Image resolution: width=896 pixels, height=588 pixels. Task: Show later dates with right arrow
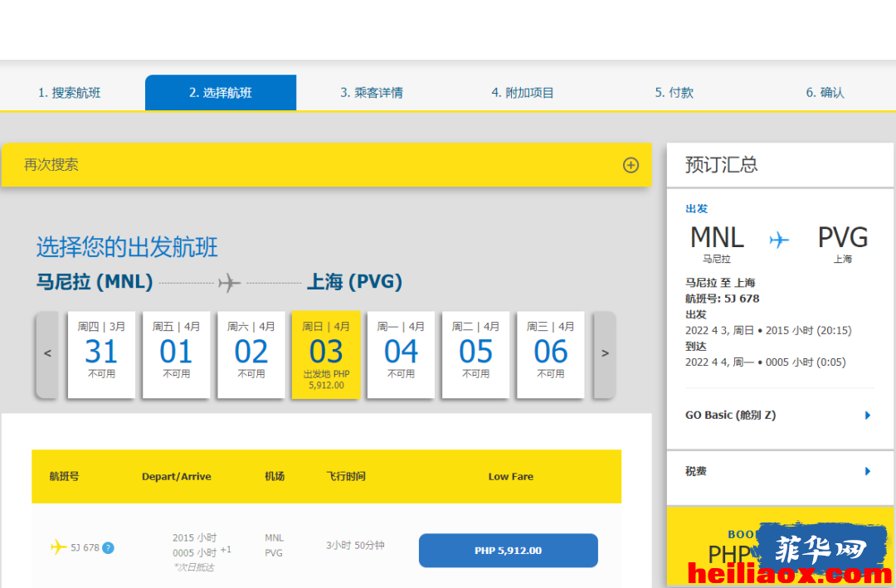(605, 354)
